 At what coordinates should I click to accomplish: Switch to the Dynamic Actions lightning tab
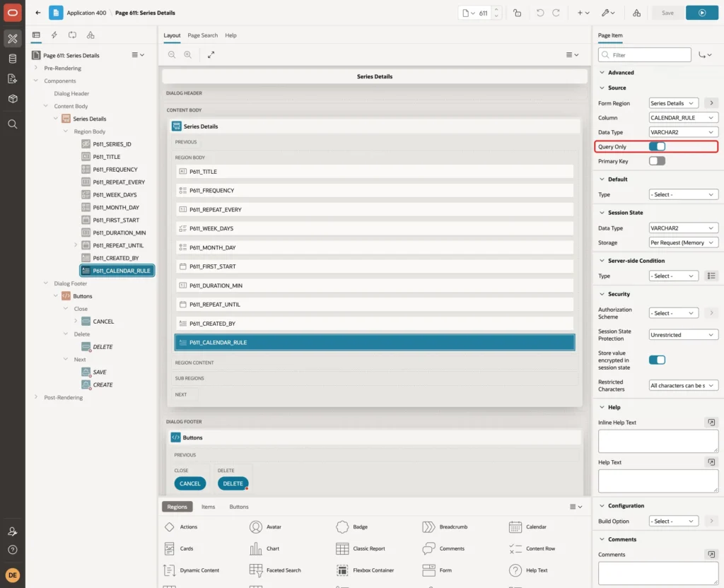click(x=54, y=35)
